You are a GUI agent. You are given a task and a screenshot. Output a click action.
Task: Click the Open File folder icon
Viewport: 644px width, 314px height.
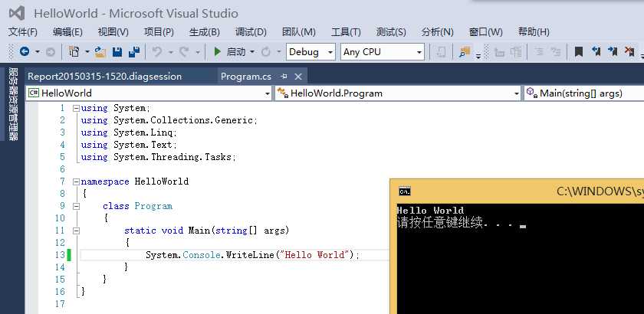(100, 52)
